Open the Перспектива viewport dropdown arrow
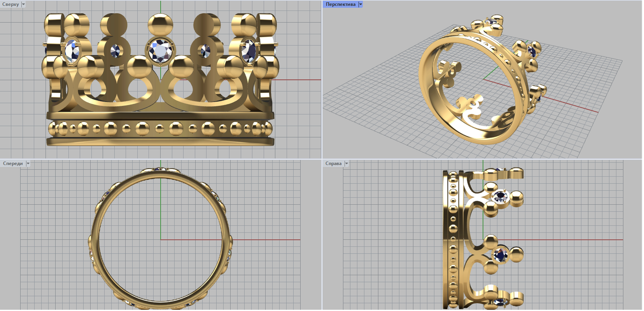The height and width of the screenshot is (311, 644). [361, 4]
